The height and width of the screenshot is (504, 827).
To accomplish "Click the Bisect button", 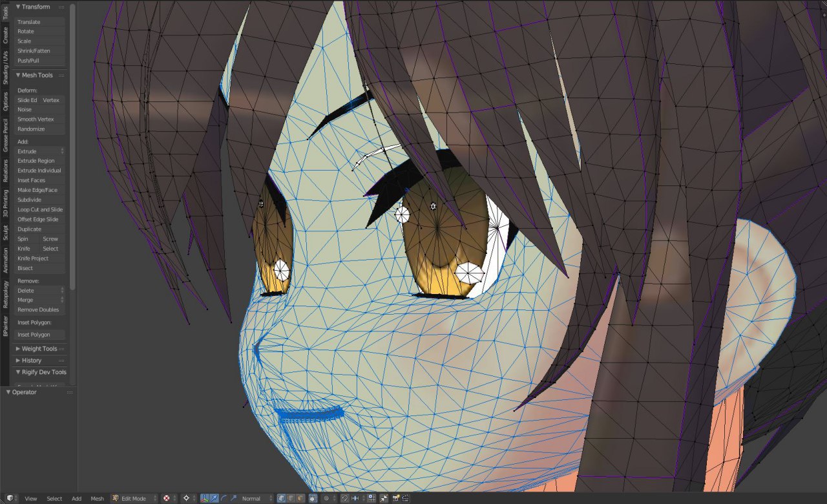I will coord(40,268).
